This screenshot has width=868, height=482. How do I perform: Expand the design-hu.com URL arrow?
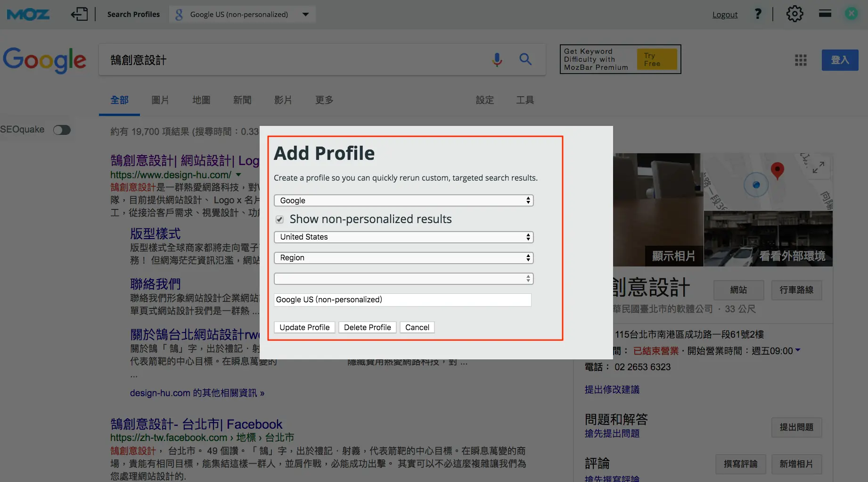238,175
